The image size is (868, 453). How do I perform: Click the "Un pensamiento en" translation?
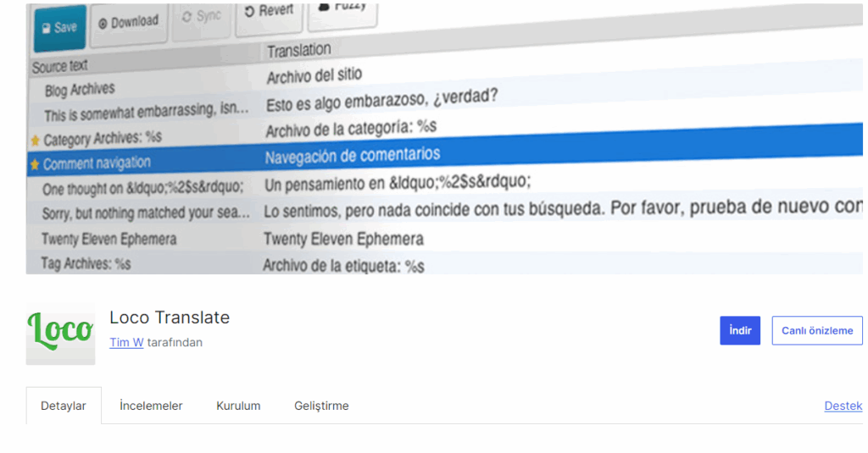(x=398, y=183)
